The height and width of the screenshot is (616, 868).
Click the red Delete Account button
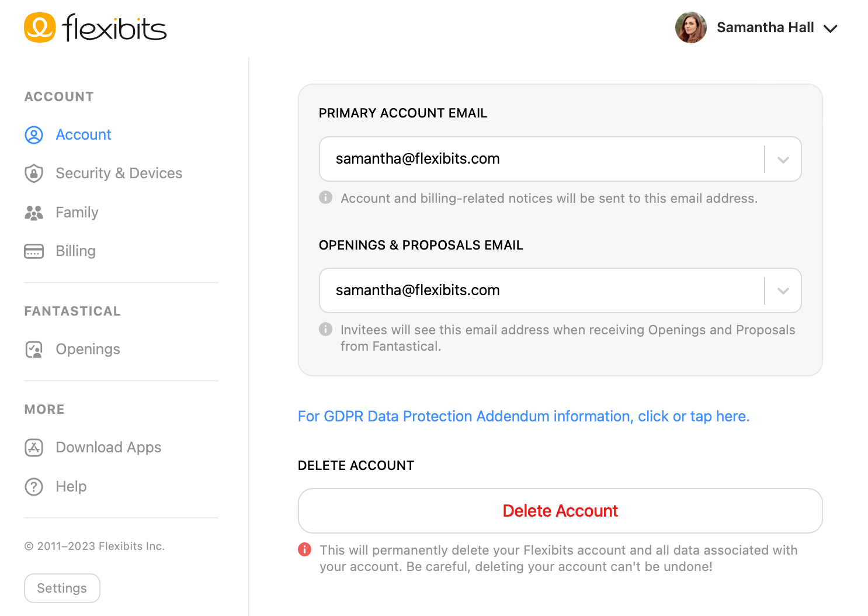560,511
